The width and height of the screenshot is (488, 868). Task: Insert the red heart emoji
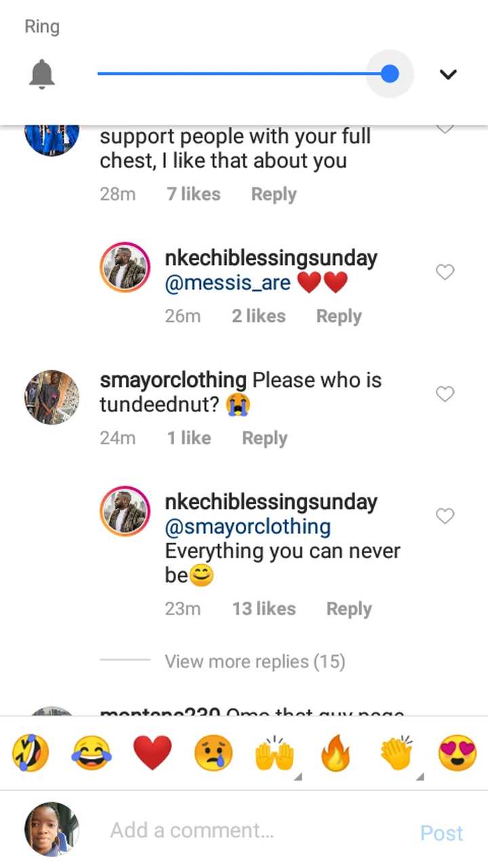tap(152, 753)
